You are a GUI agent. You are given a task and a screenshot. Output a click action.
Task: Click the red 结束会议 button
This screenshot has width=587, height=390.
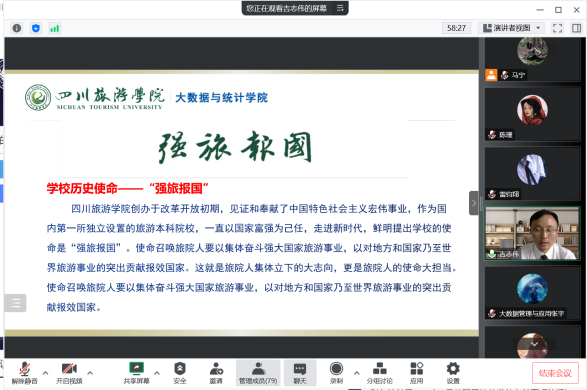click(x=555, y=373)
